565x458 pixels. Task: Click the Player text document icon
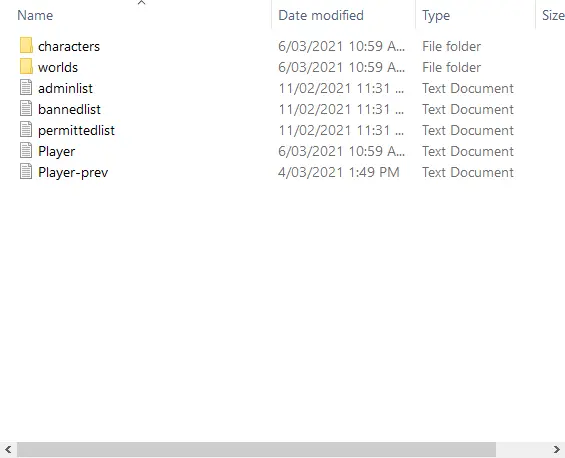tap(26, 151)
